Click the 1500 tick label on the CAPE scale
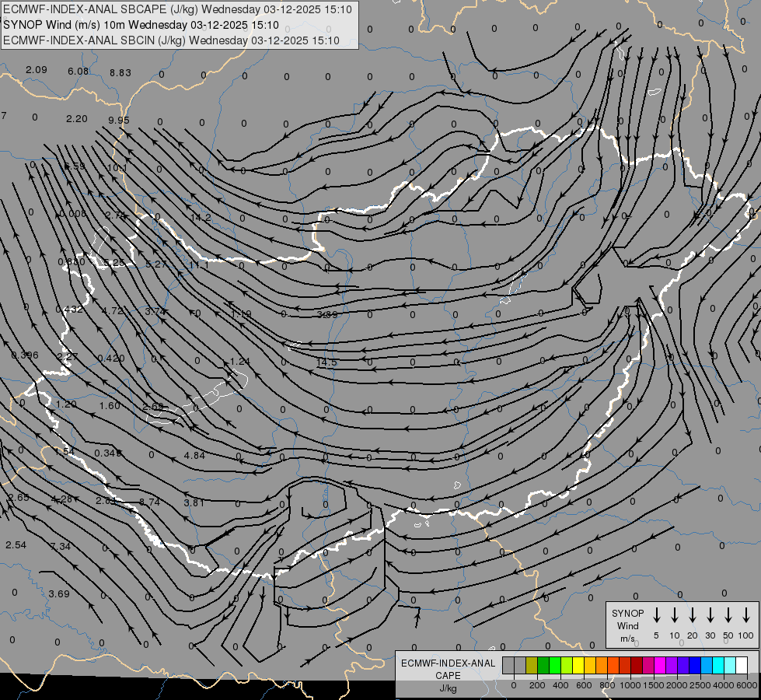 654,685
